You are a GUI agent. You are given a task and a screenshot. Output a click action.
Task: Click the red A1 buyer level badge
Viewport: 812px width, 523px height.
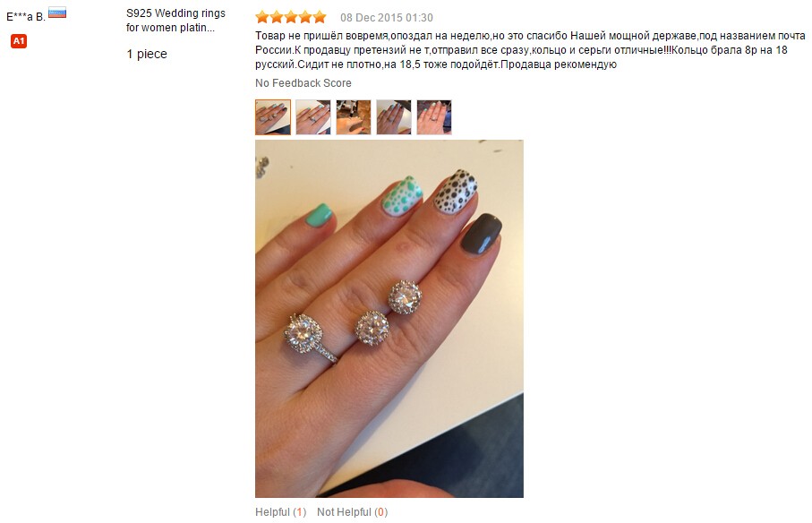click(x=19, y=41)
